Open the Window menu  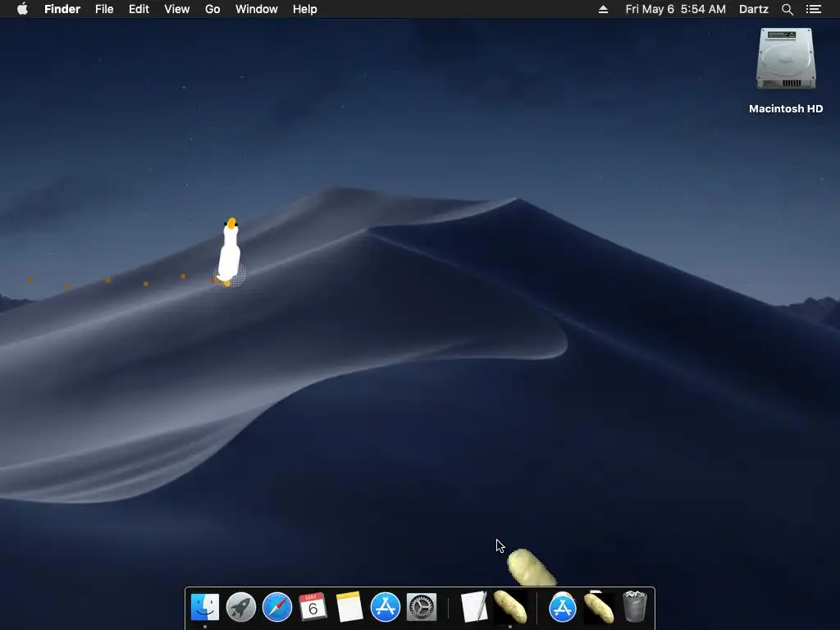click(x=257, y=9)
